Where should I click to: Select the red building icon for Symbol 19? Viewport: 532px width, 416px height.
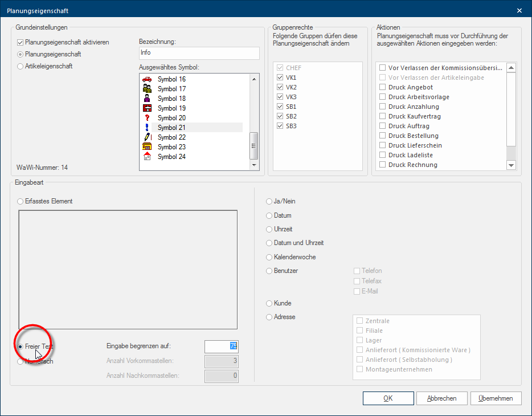(x=147, y=108)
